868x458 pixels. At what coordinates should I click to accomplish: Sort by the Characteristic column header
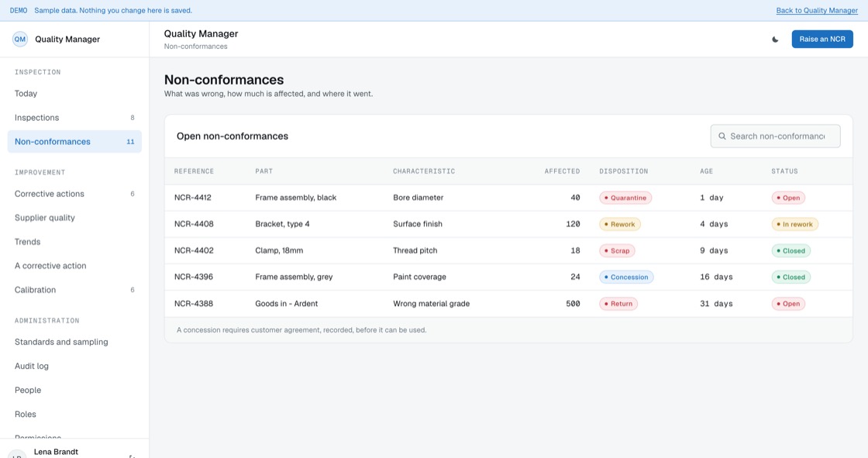click(424, 171)
